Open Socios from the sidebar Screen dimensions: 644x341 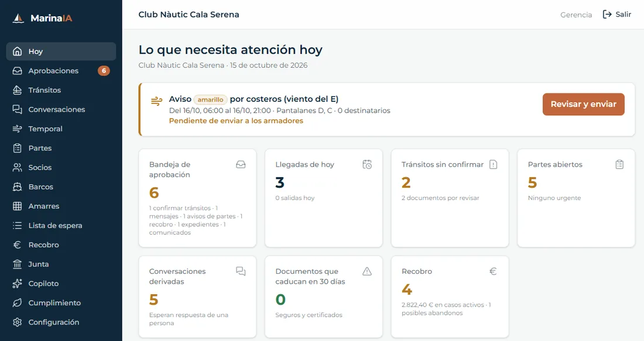tap(61, 167)
